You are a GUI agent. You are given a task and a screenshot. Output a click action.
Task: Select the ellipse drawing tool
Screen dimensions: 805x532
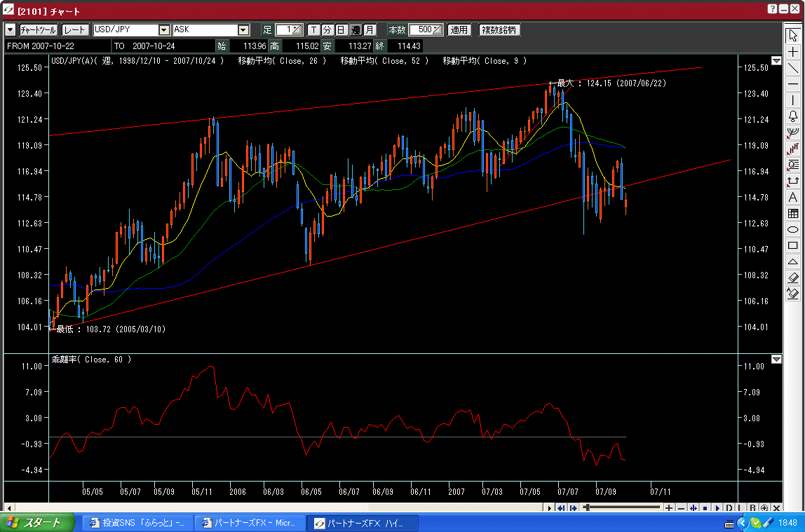point(793,229)
